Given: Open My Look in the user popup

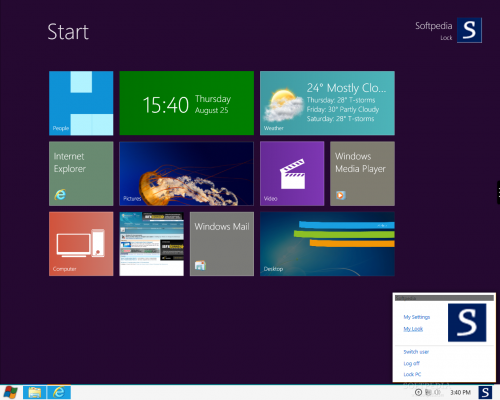Looking at the screenshot, I should click(x=413, y=329).
